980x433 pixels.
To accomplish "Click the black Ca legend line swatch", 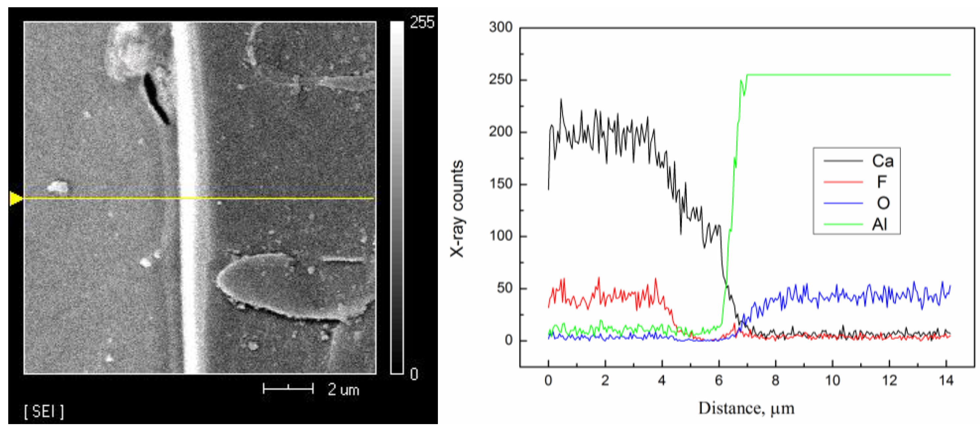I will click(843, 161).
